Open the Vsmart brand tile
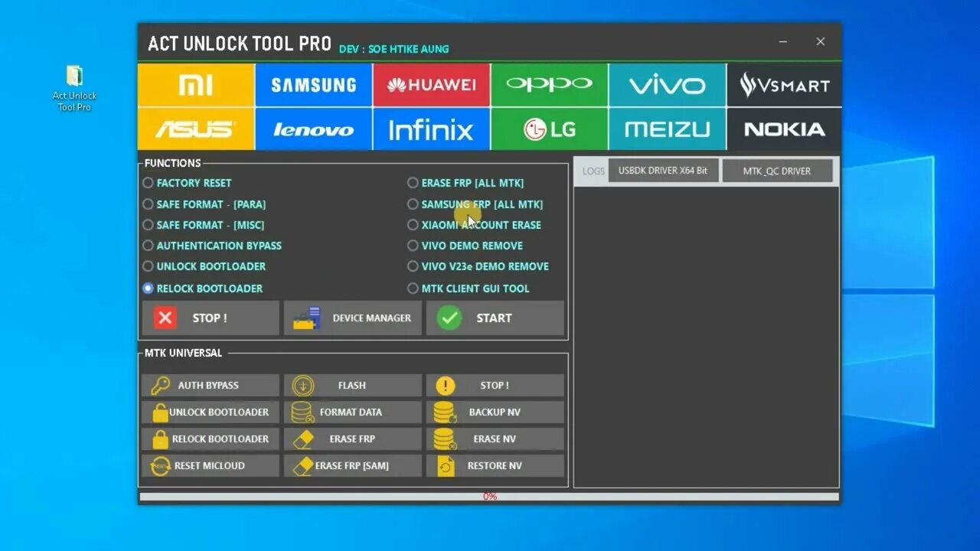This screenshot has height=551, width=980. click(x=784, y=85)
